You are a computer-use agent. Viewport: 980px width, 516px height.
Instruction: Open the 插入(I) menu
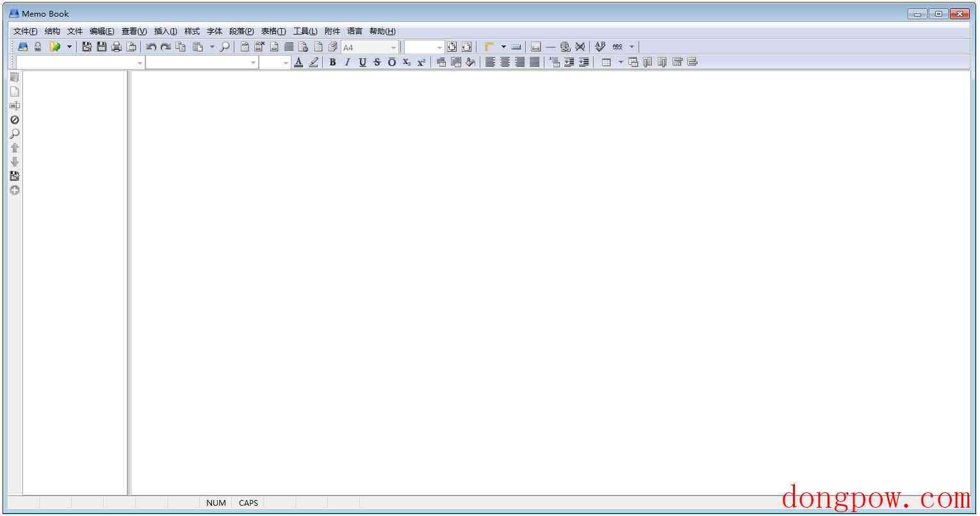(x=165, y=31)
